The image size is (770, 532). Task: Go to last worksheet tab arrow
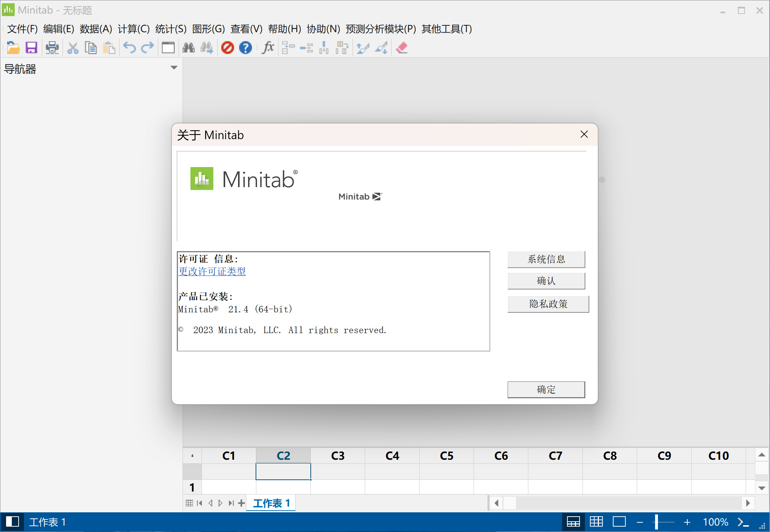click(231, 503)
